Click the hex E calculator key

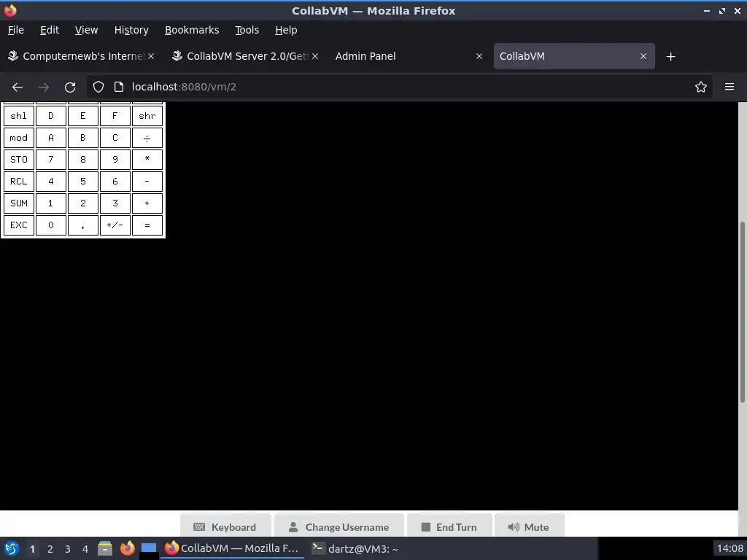(83, 116)
